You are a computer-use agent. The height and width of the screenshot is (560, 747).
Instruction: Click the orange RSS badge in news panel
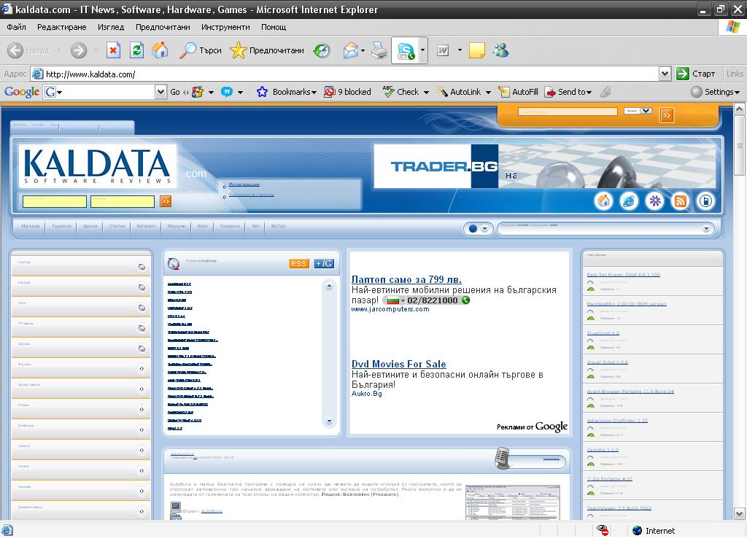(298, 263)
